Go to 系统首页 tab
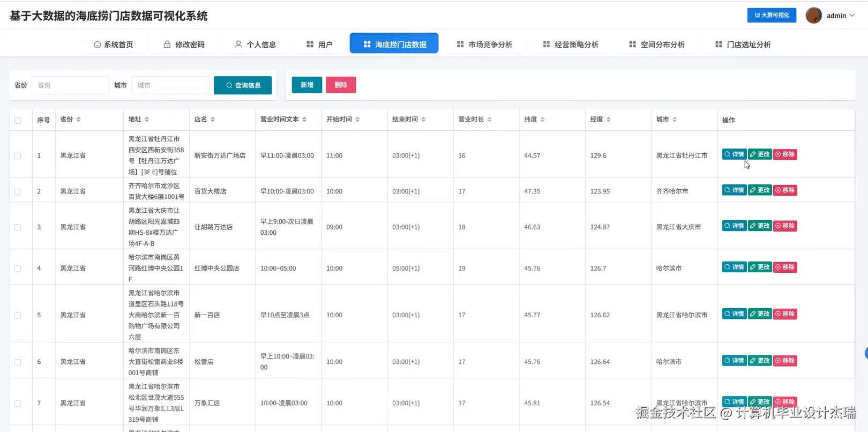This screenshot has width=868, height=432. click(x=113, y=44)
